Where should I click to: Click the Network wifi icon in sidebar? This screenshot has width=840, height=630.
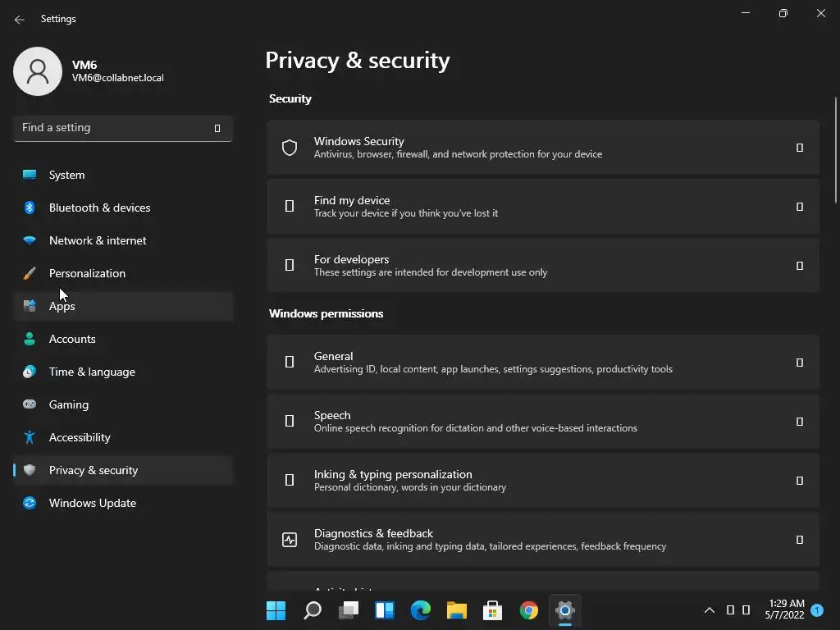[30, 240]
